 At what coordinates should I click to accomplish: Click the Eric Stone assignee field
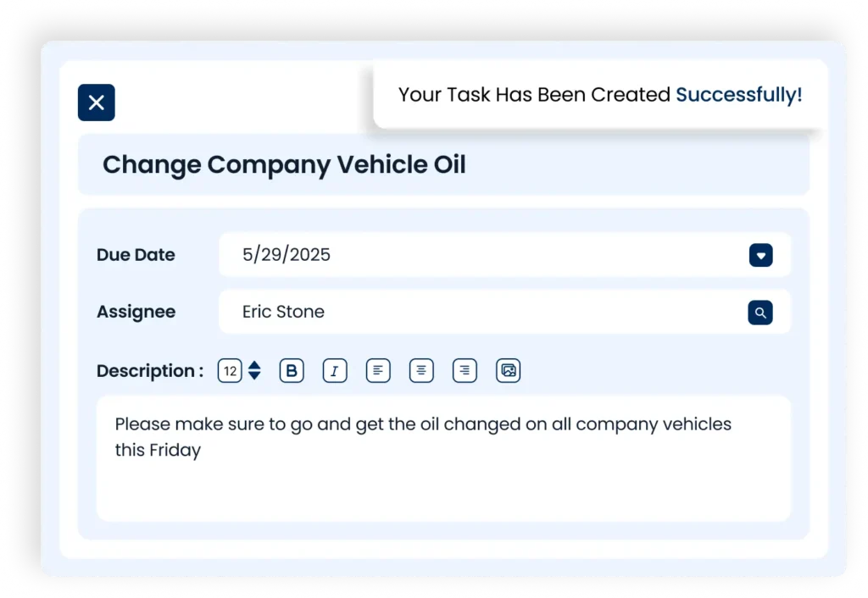[475, 313]
